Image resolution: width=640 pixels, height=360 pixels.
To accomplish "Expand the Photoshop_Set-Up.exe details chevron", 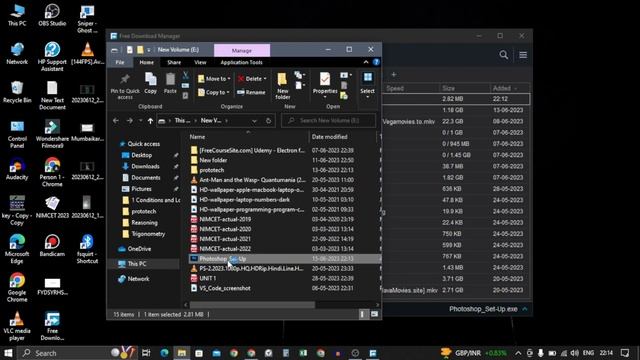I will pos(524,309).
